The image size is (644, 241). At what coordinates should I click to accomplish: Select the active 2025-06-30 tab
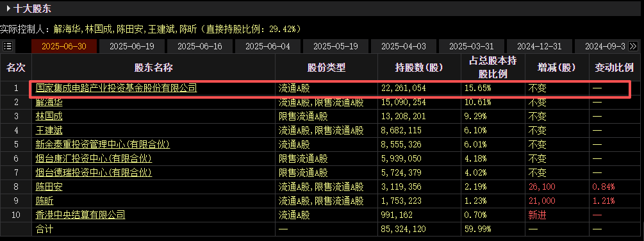pyautogui.click(x=64, y=46)
